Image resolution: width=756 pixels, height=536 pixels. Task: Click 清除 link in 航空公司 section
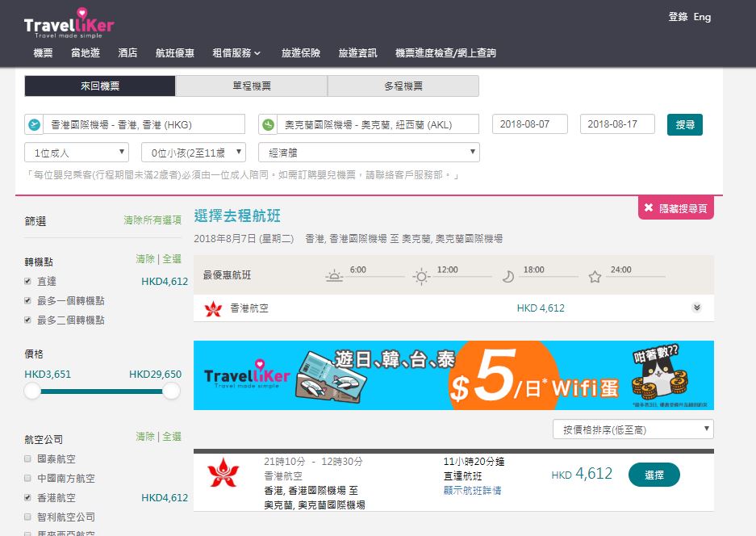(145, 437)
